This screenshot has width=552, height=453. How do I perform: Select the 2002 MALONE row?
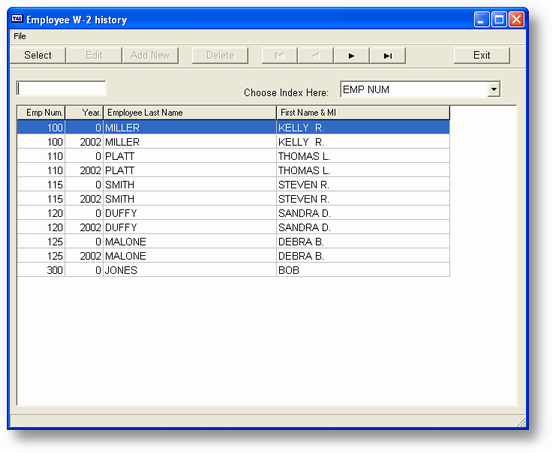point(233,256)
